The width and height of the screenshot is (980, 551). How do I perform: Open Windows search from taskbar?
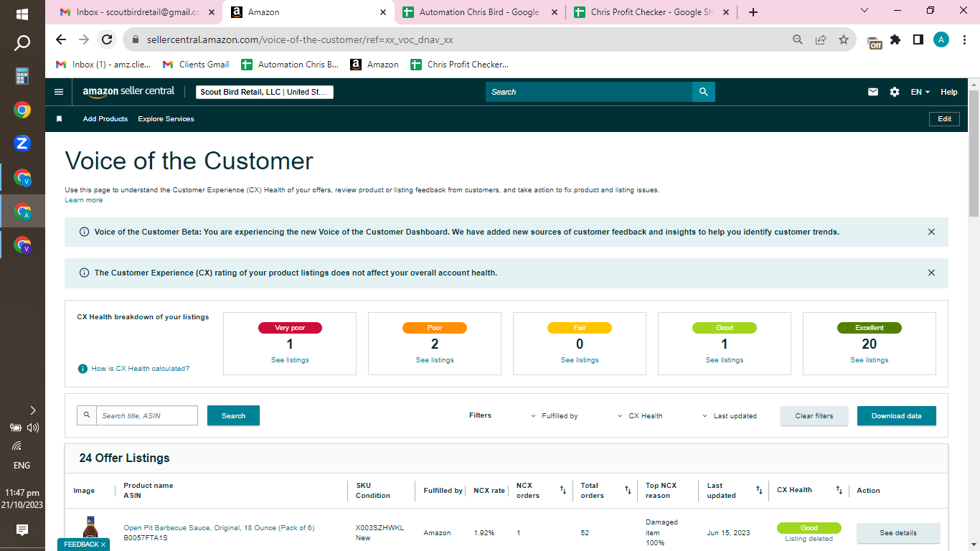pyautogui.click(x=22, y=43)
